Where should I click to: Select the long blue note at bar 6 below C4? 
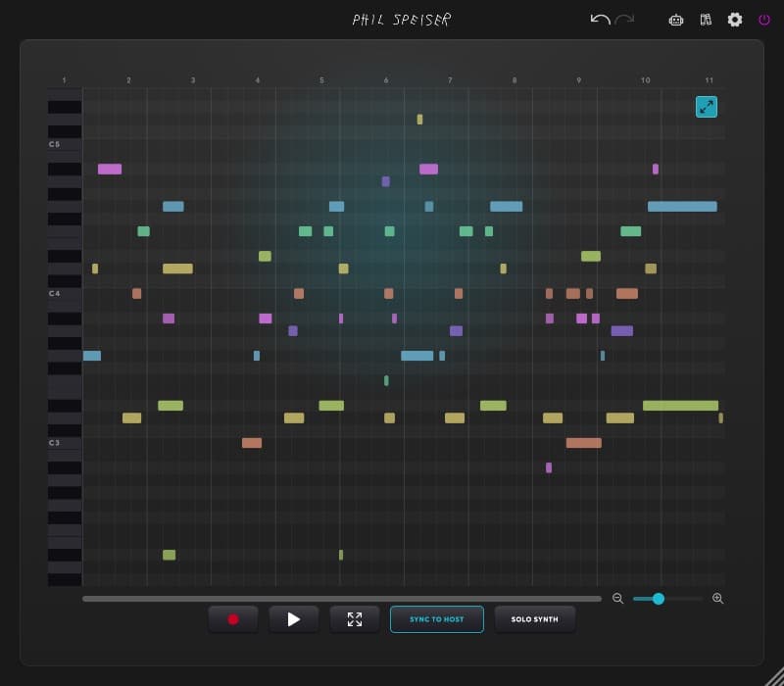tap(417, 356)
